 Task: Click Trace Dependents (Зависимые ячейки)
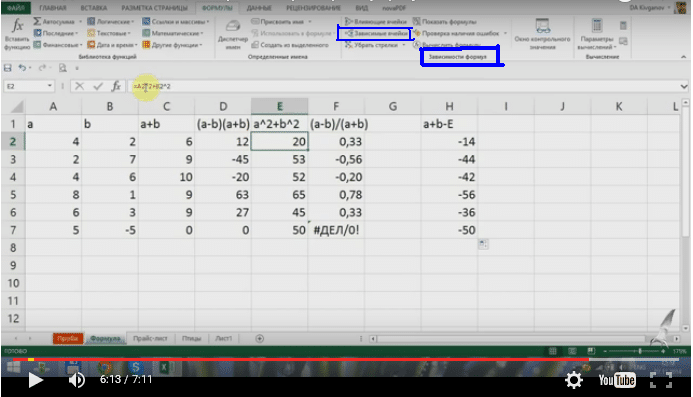click(376, 33)
